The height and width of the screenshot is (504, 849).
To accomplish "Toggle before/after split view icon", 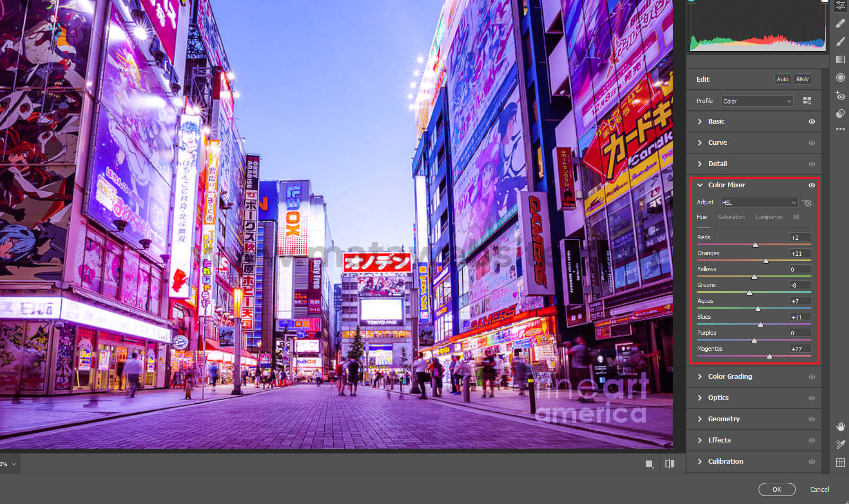I will 670,464.
